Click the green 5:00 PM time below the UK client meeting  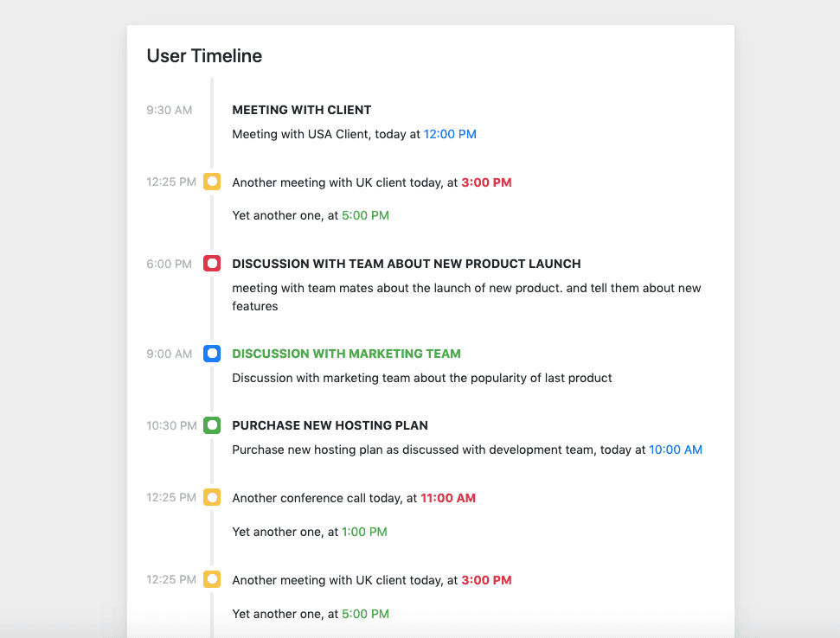tap(365, 214)
